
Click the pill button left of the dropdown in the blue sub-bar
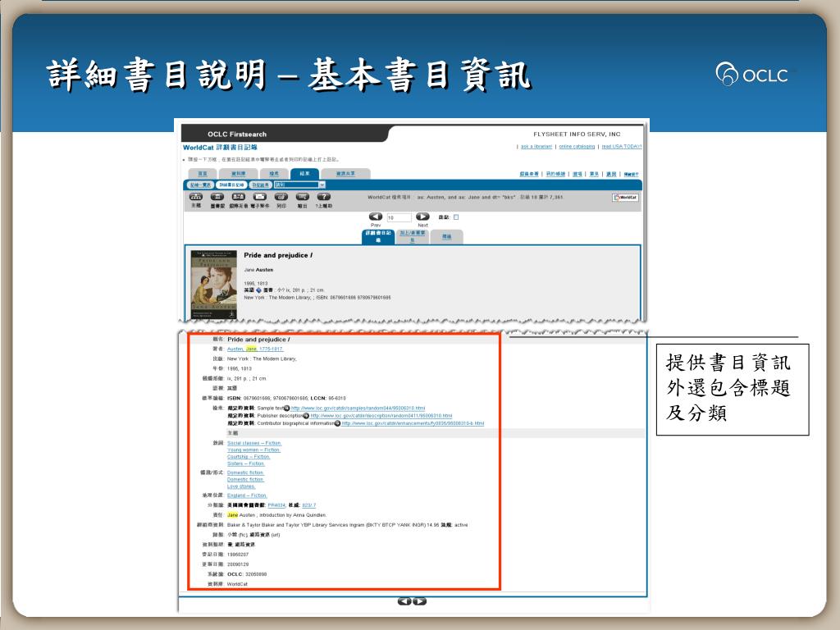[260, 185]
